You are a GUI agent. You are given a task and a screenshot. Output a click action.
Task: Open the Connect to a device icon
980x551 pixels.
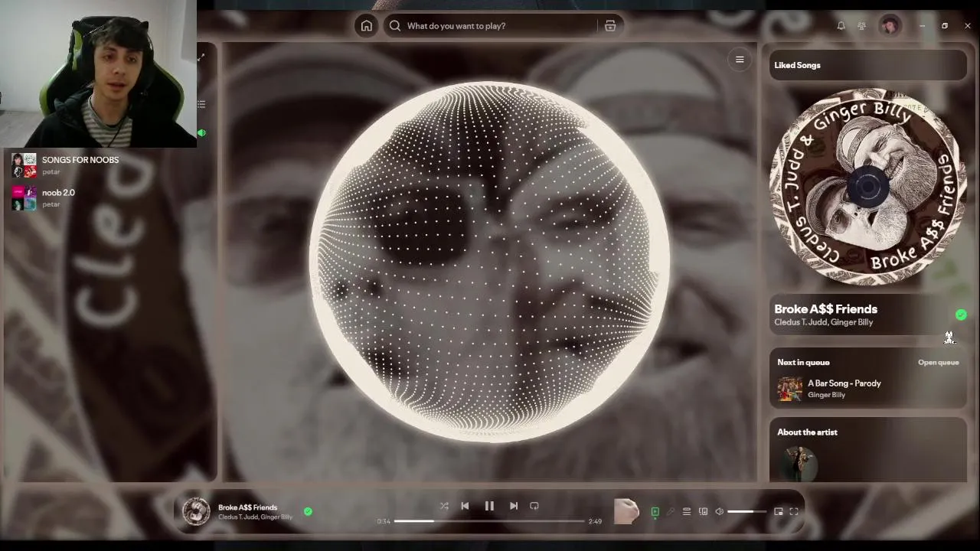703,512
